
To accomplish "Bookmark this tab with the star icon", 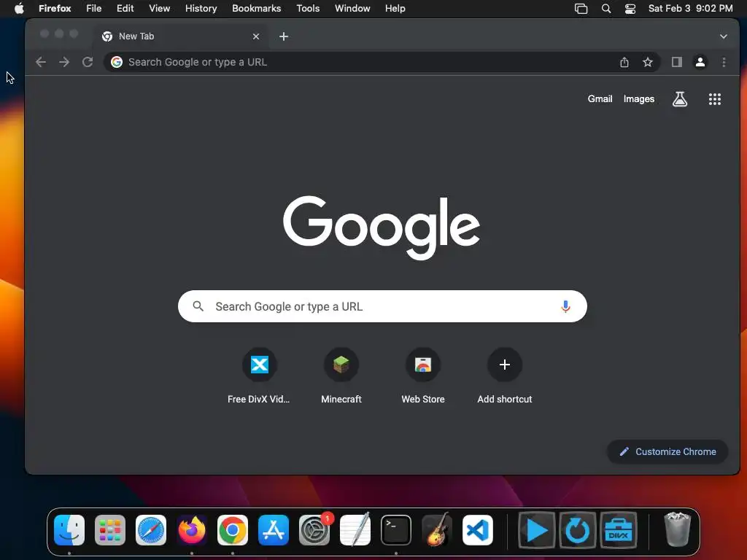I will click(x=648, y=62).
